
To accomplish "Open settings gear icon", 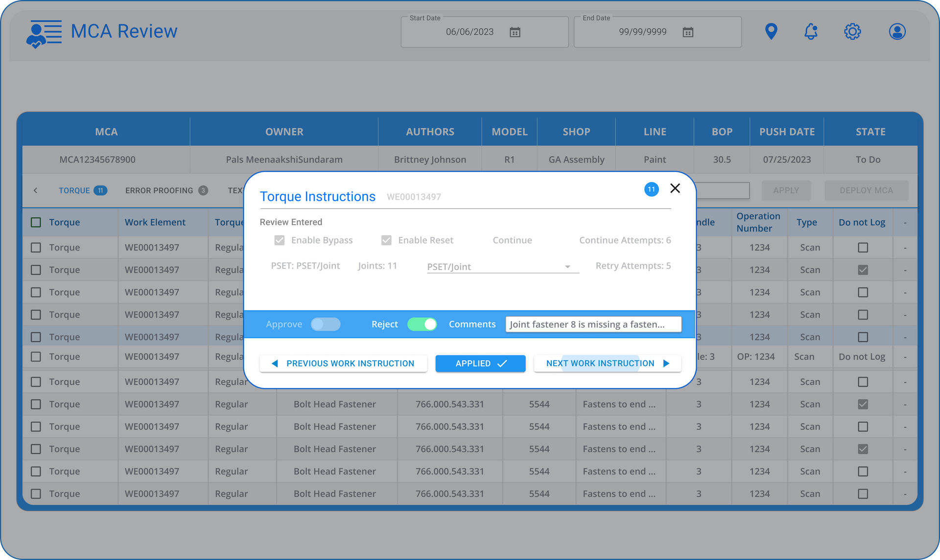I will point(852,32).
